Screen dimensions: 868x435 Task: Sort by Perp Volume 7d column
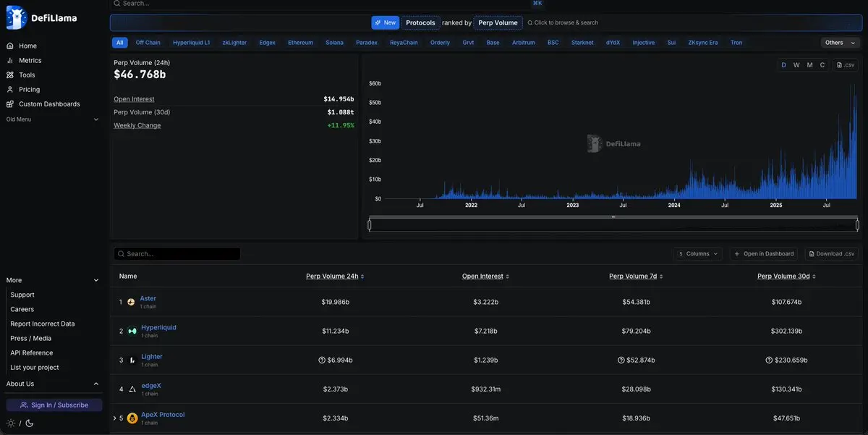636,276
